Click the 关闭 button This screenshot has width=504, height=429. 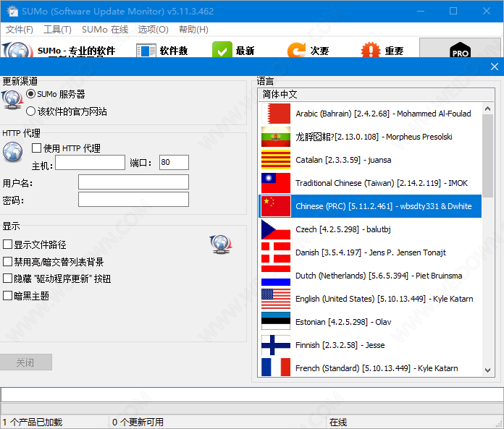pos(26,362)
